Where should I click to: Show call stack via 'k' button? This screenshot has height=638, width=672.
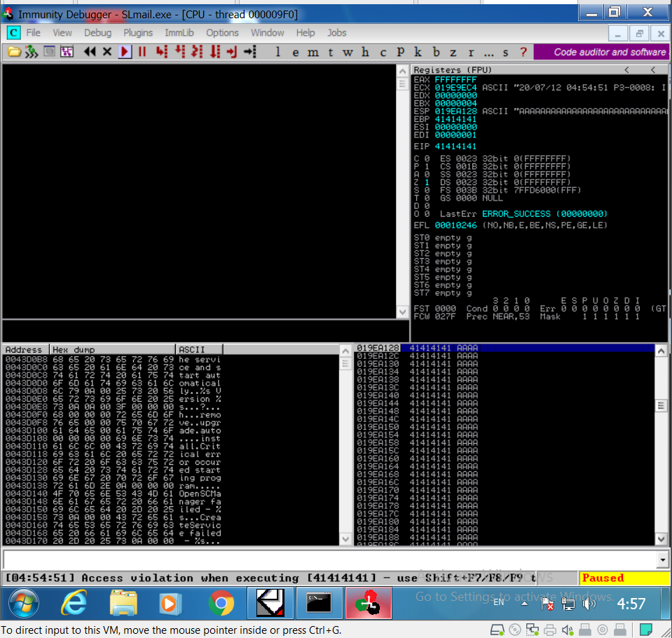[x=418, y=52]
